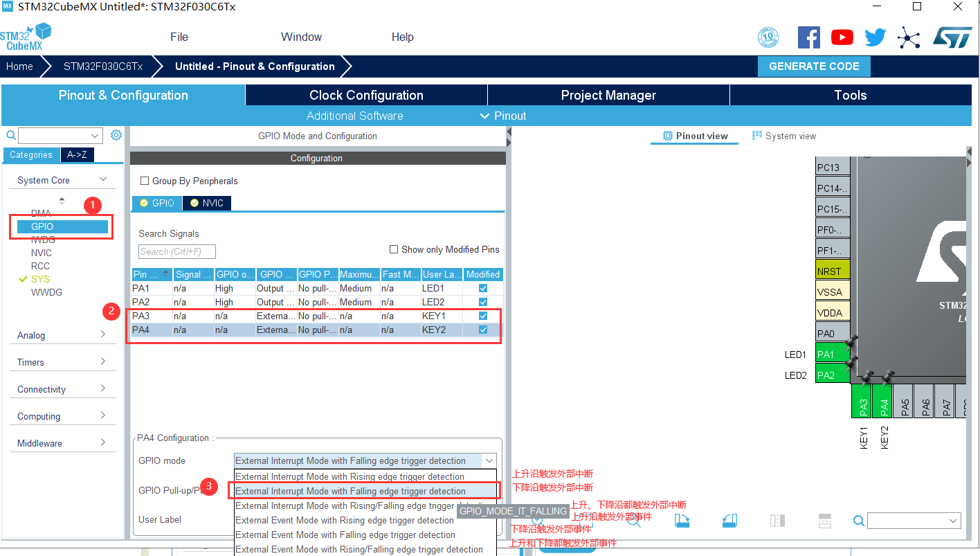The image size is (980, 556).
Task: Open the search magnifier in the pinout toolbar
Action: coord(858,520)
